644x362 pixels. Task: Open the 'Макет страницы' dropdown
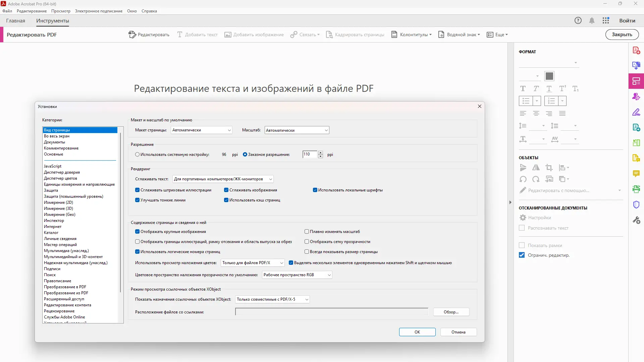[x=201, y=130]
